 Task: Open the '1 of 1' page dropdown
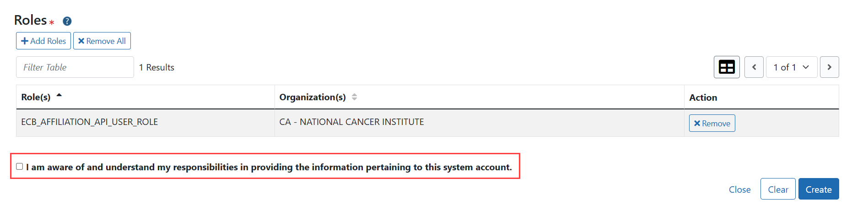[792, 67]
